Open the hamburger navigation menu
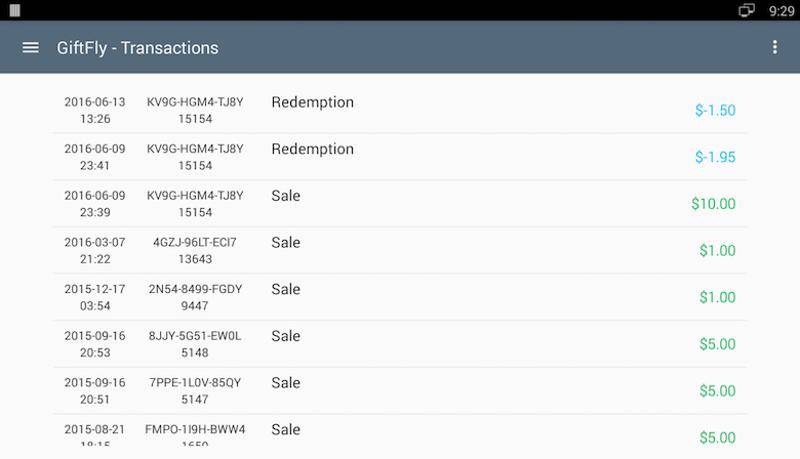The width and height of the screenshot is (800, 459). (31, 47)
